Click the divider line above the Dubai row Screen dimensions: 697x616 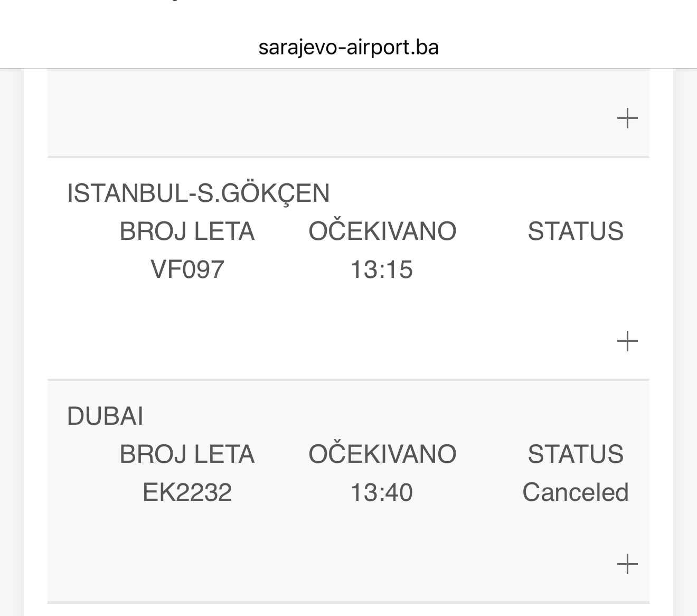[348, 379]
